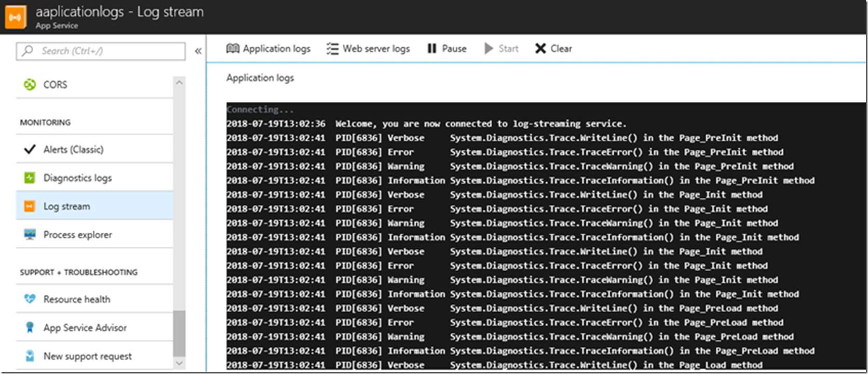Click the App Service Advisor ribbon icon
Image resolution: width=868 pixels, height=374 pixels.
30,327
